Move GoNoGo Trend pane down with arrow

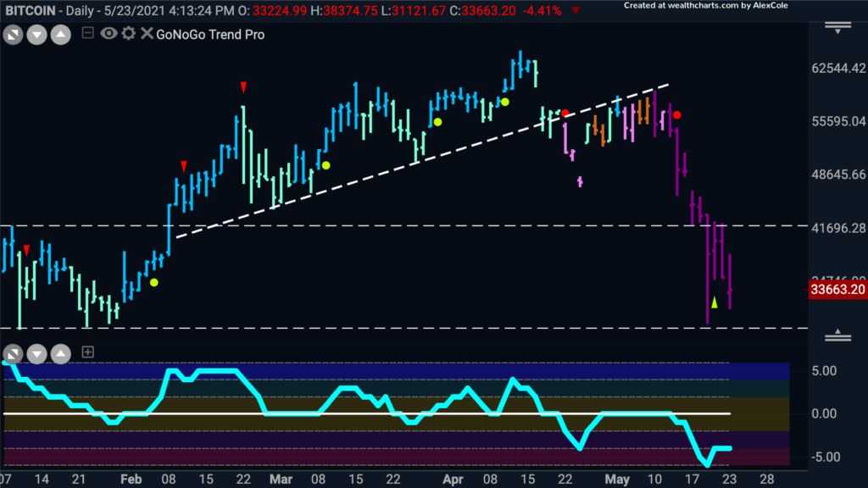tap(37, 35)
